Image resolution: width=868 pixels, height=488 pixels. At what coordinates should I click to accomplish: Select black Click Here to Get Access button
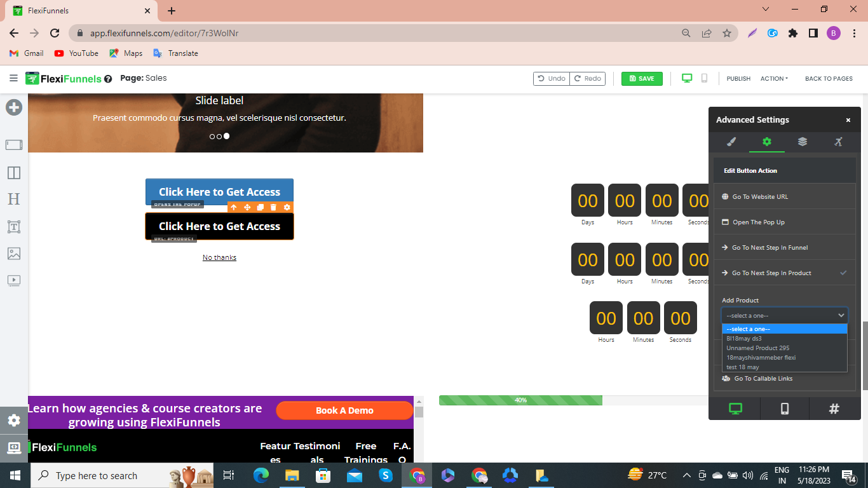(219, 226)
